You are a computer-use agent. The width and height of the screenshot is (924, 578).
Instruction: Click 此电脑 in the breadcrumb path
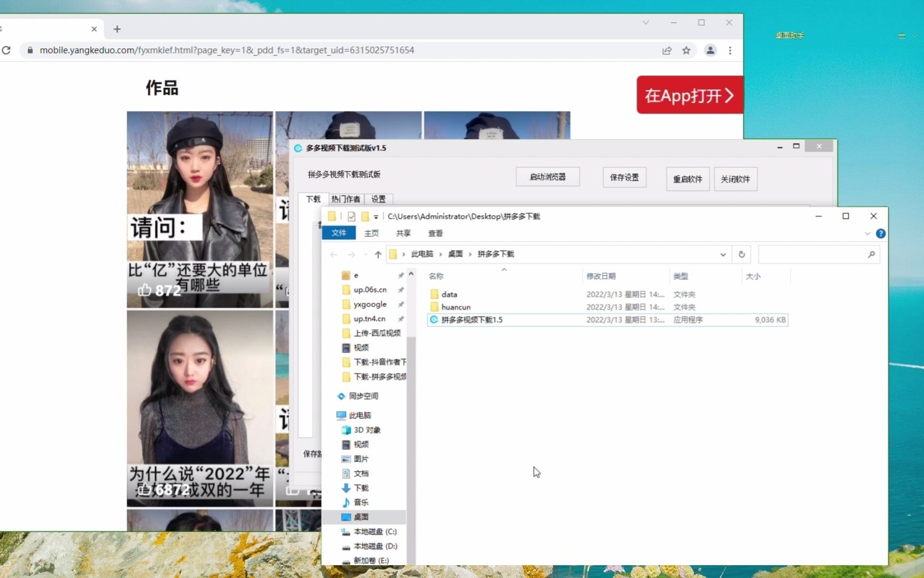(422, 254)
